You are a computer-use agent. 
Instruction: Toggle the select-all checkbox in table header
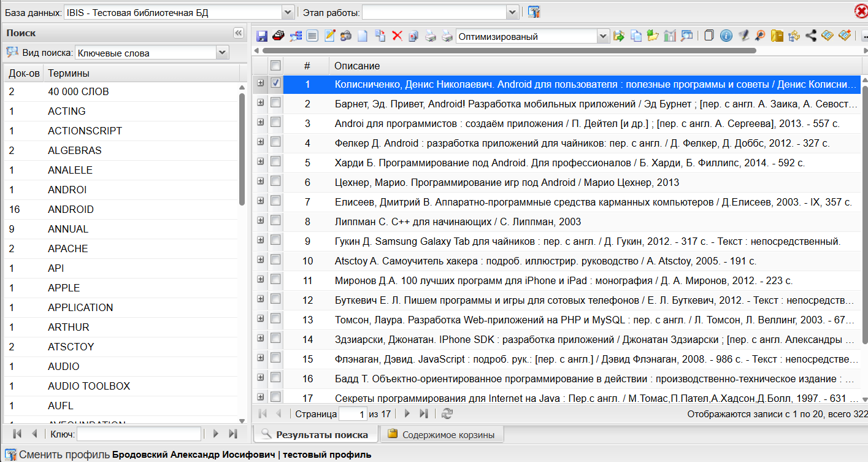[x=276, y=65]
